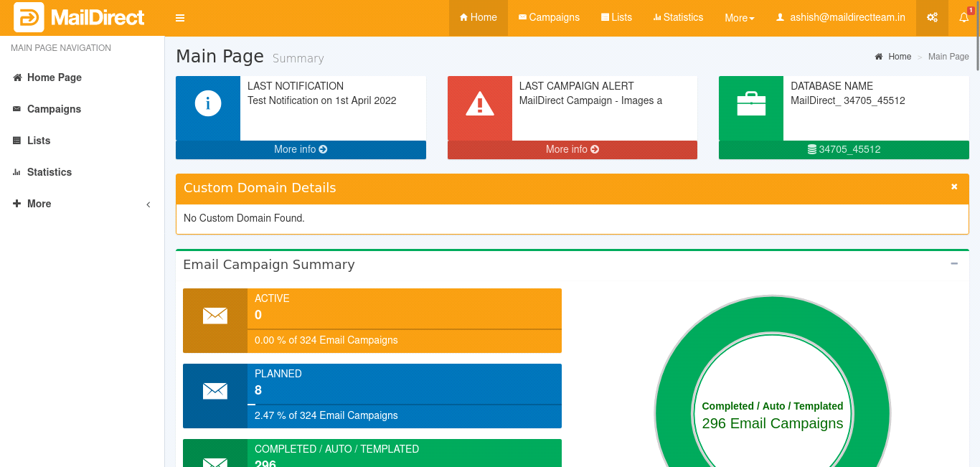Image resolution: width=980 pixels, height=467 pixels.
Task: Open the settings gears icon
Action: click(932, 18)
